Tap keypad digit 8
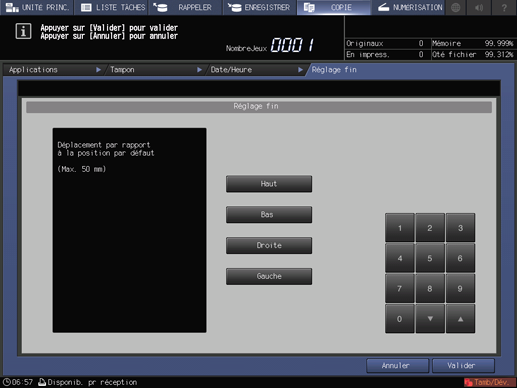This screenshot has width=517, height=388. (x=430, y=288)
